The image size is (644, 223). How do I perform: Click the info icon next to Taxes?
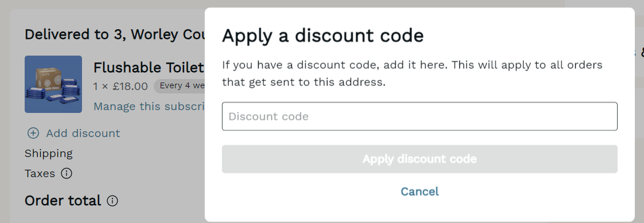[x=66, y=173]
